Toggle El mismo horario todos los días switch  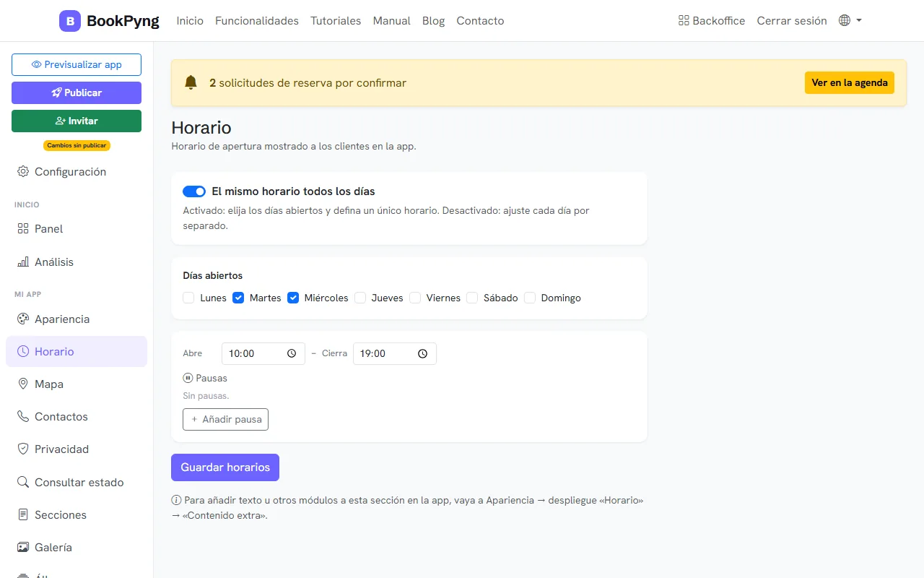(194, 191)
